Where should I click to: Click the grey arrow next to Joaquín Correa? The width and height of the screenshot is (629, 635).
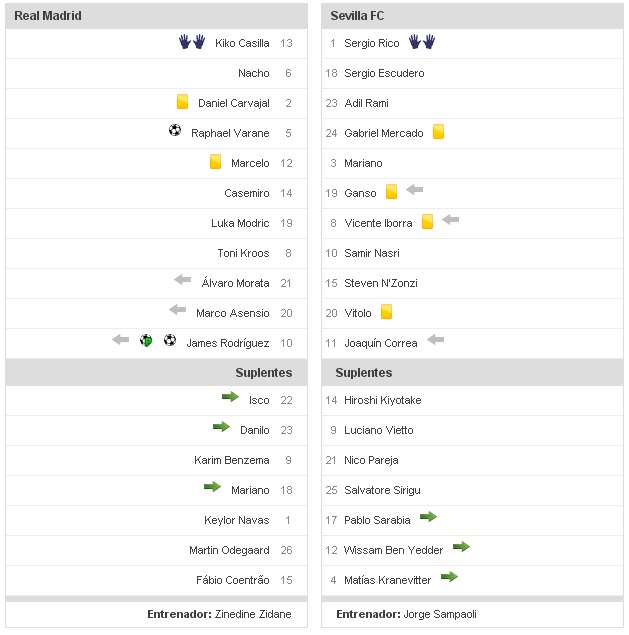(435, 340)
